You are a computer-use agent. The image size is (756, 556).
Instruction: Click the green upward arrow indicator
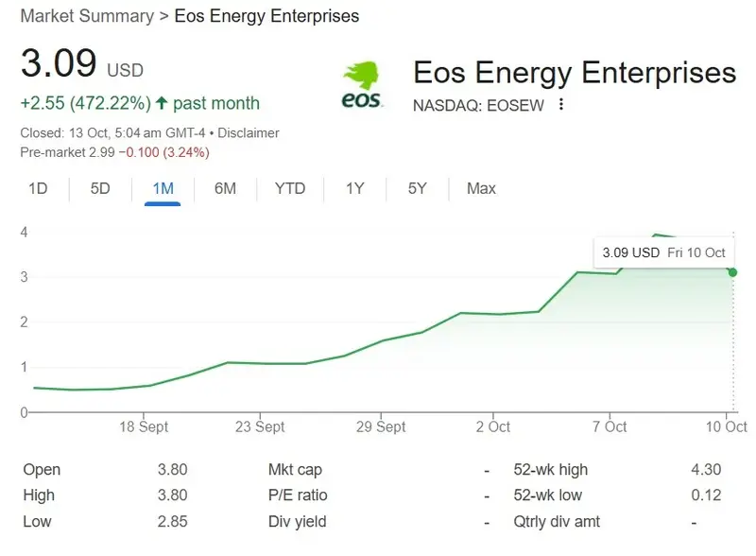coord(164,102)
